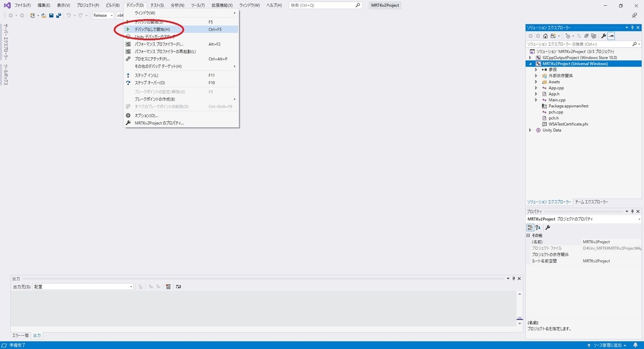Click Show All Files icon in Solution Explorer
The image size is (644, 349).
(x=594, y=36)
